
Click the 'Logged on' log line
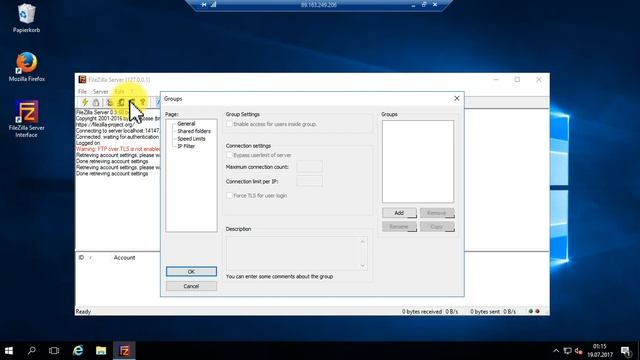(x=88, y=143)
